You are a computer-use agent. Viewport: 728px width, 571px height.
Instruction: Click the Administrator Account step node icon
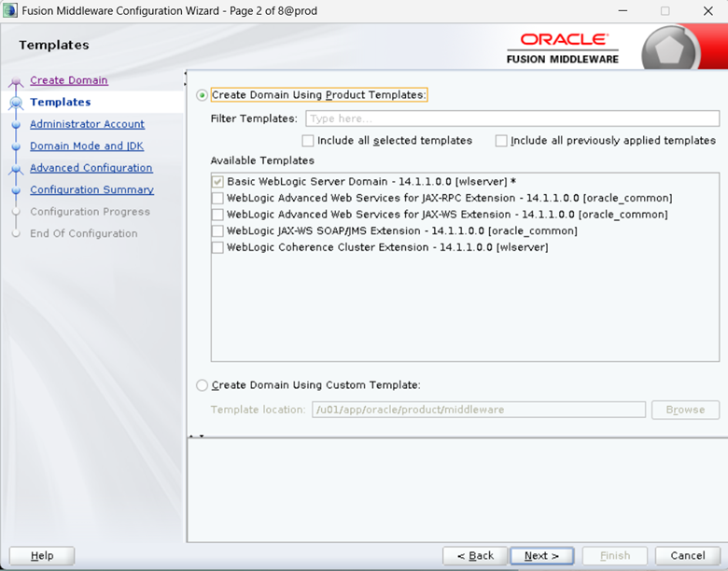16,124
